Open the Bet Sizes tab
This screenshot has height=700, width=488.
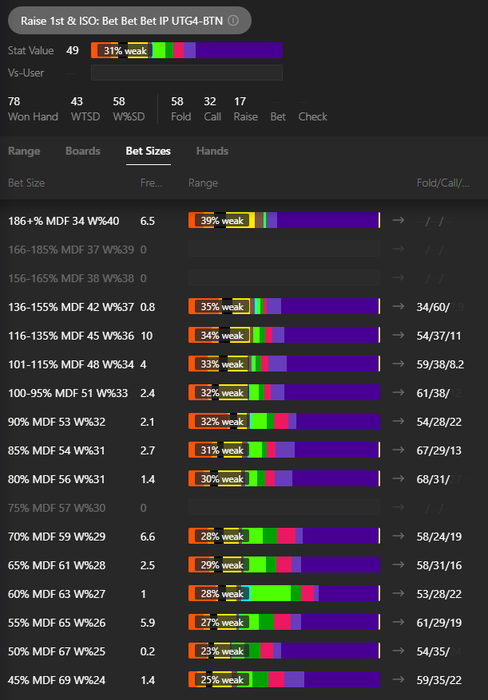tap(148, 151)
